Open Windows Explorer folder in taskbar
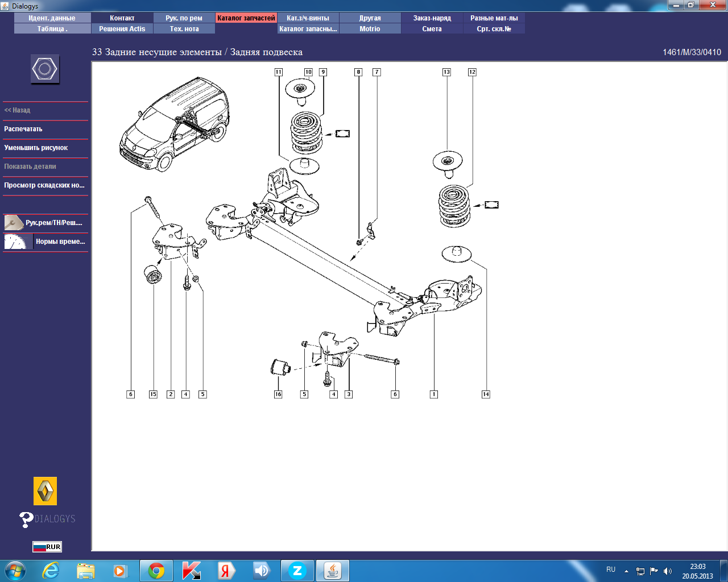 pyautogui.click(x=86, y=571)
